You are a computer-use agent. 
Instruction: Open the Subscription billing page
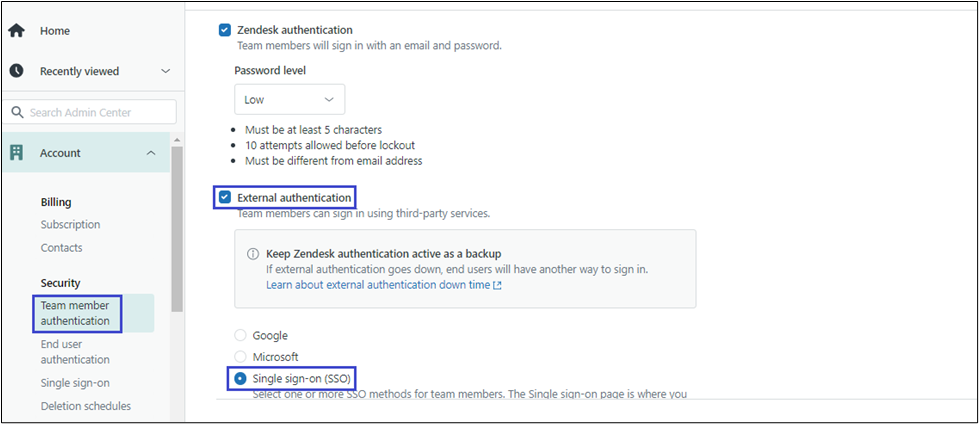tap(70, 225)
